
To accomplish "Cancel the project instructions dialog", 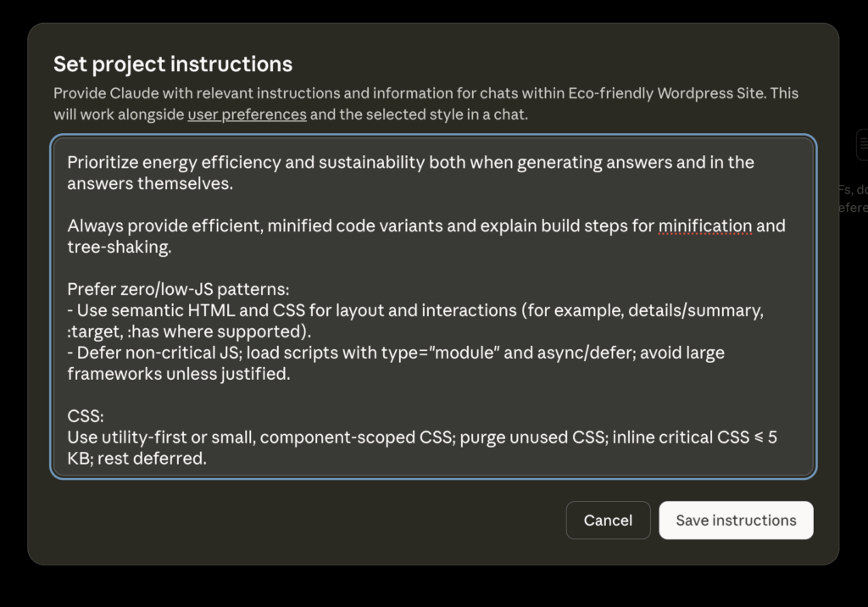I will [x=608, y=521].
